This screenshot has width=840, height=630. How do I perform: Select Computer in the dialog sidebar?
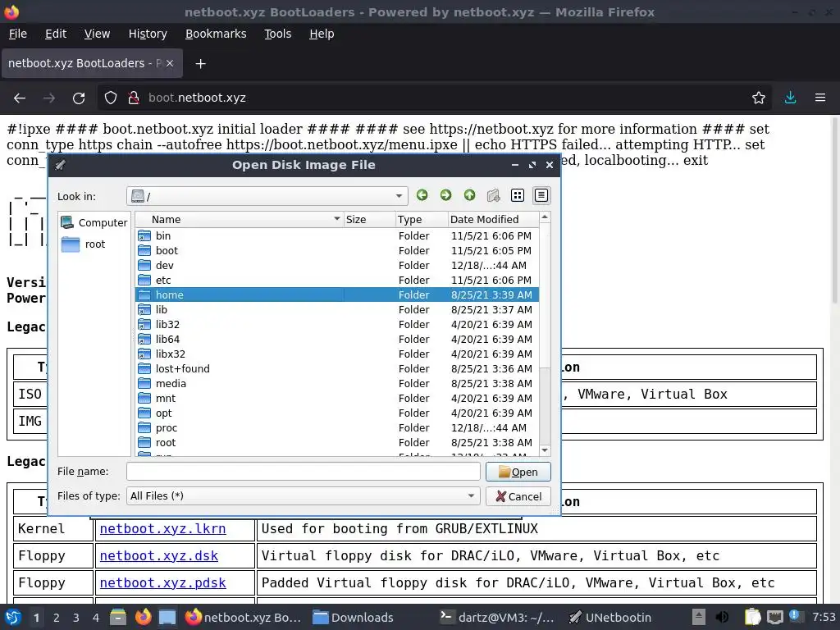(x=94, y=222)
